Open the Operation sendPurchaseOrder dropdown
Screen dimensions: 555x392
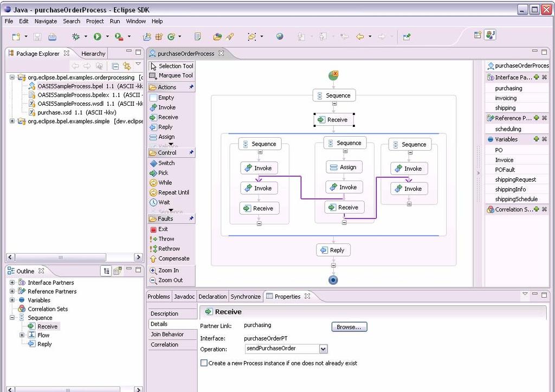[323, 349]
